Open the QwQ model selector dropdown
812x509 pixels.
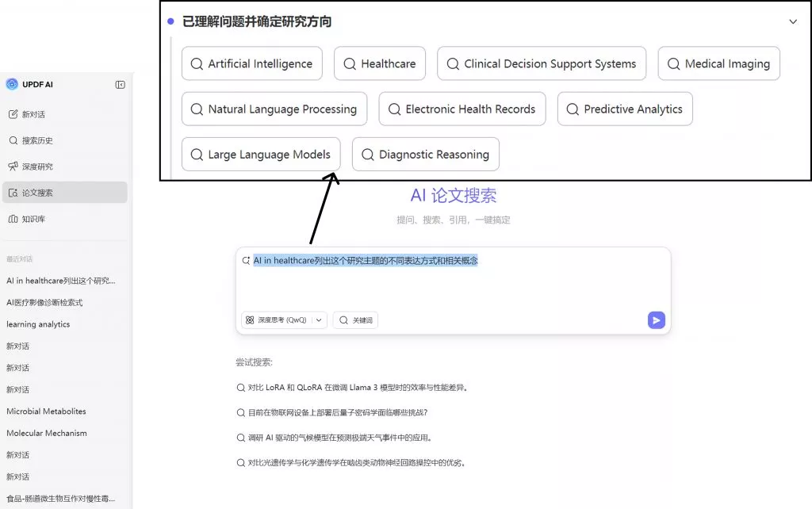320,320
